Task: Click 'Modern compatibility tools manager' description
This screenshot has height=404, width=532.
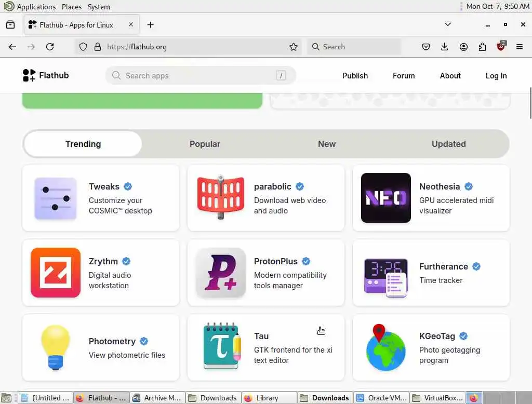Action: point(290,280)
